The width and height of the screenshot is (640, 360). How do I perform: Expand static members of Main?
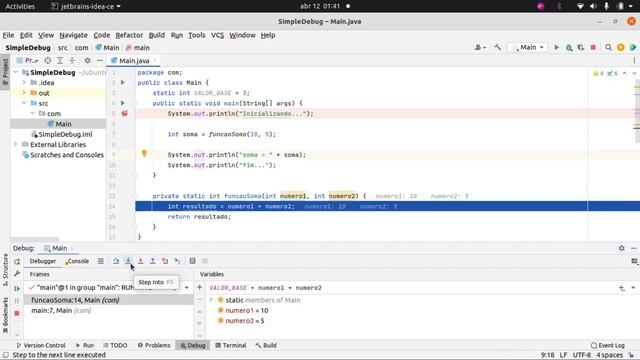211,300
